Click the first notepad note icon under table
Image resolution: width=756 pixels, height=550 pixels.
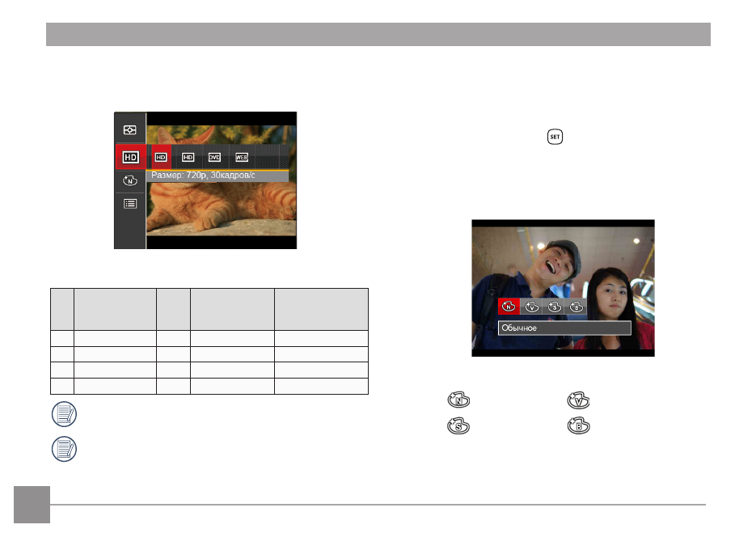(x=64, y=414)
